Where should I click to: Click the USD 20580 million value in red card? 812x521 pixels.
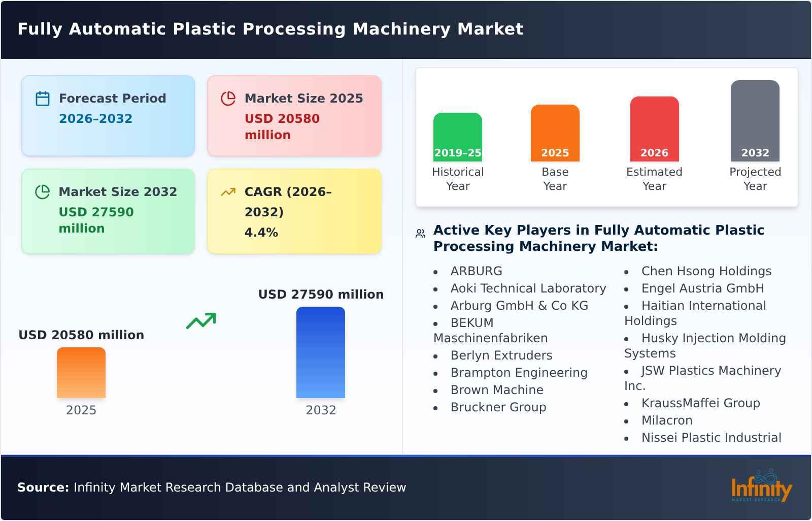pyautogui.click(x=282, y=127)
